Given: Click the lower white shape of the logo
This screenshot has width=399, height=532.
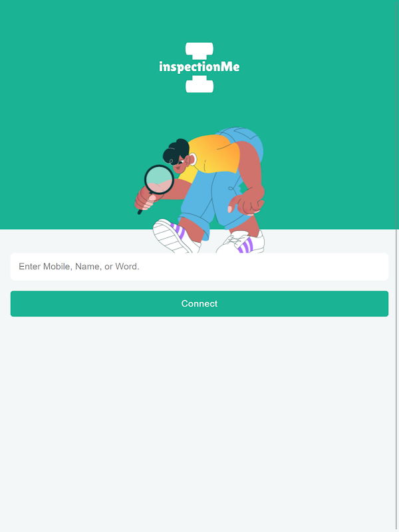Looking at the screenshot, I should coord(199,84).
